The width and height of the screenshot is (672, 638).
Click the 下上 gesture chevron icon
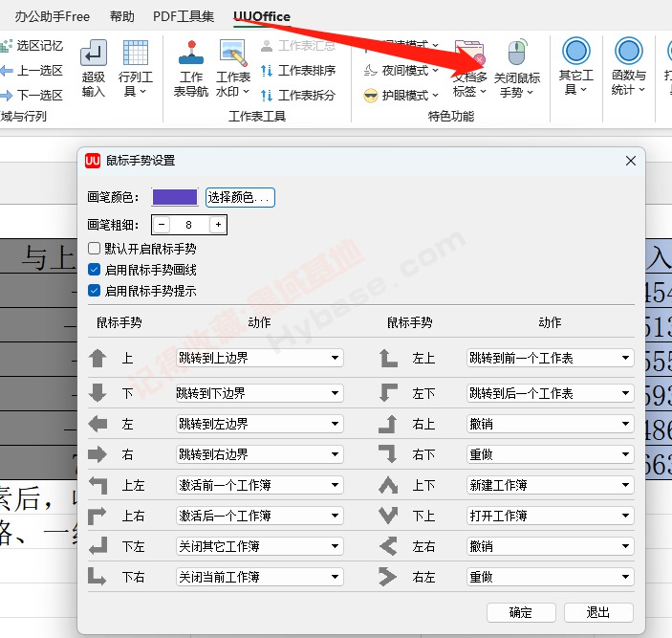pyautogui.click(x=388, y=516)
